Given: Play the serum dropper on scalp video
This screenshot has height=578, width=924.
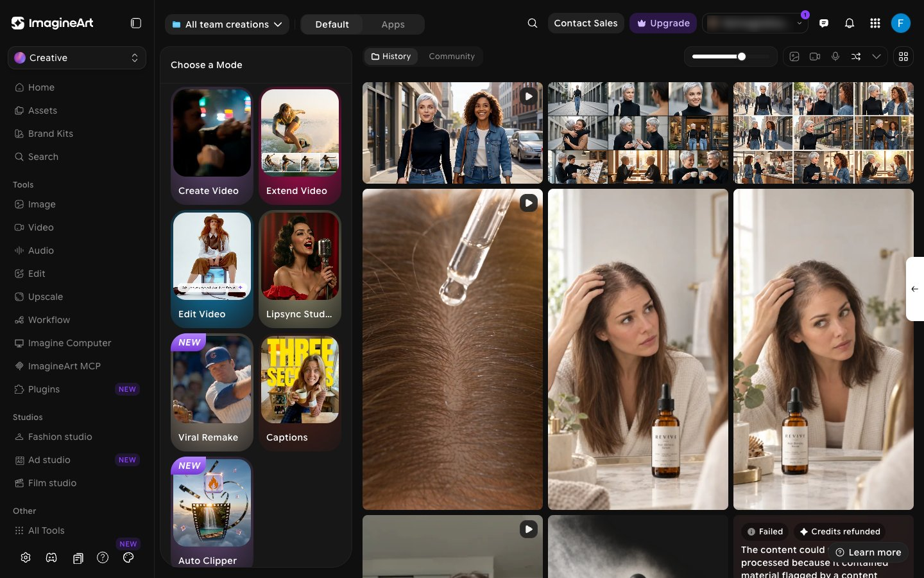Looking at the screenshot, I should (x=529, y=203).
